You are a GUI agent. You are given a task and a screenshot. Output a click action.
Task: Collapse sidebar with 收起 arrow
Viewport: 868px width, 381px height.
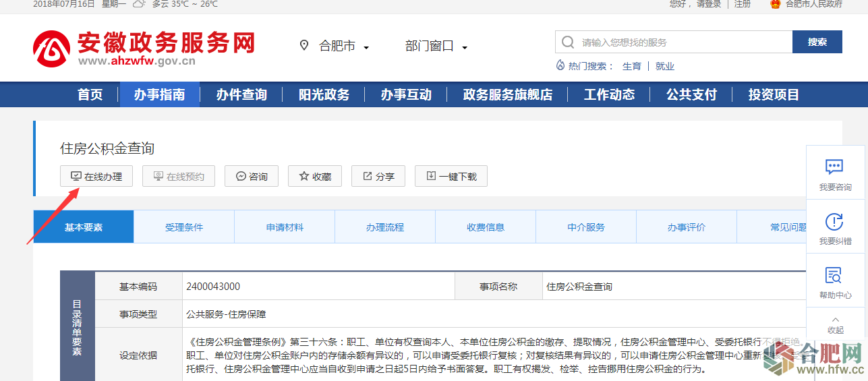click(835, 325)
